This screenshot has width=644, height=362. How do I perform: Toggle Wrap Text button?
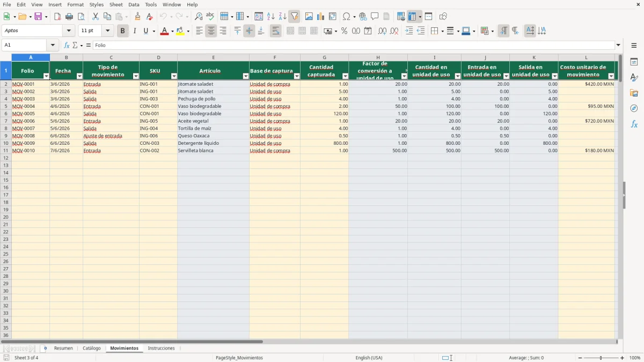tap(275, 31)
